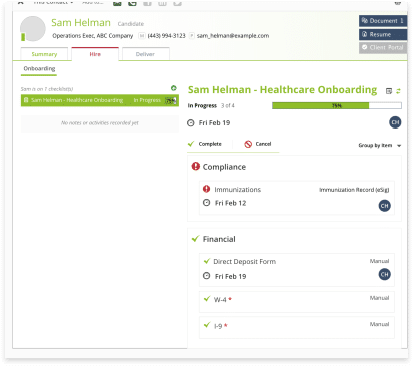Click the Candidate label by the name
Image resolution: width=413 pixels, height=366 pixels.
[131, 24]
